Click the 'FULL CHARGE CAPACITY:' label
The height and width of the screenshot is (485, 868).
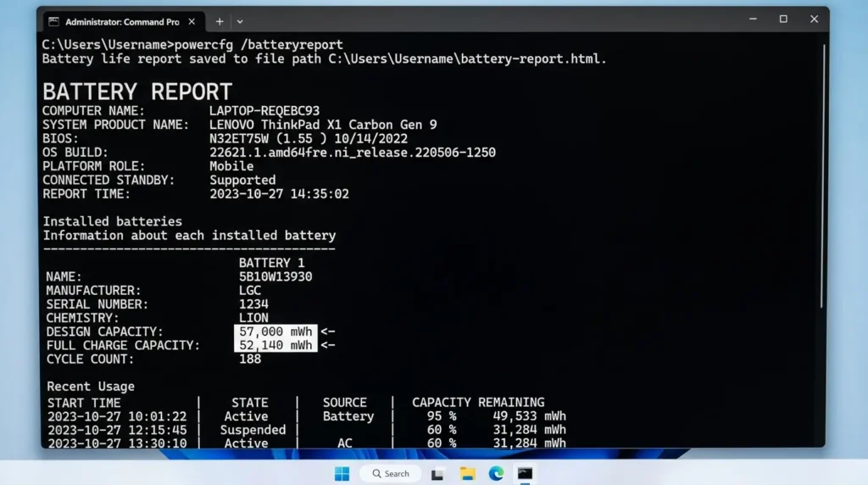coord(123,345)
